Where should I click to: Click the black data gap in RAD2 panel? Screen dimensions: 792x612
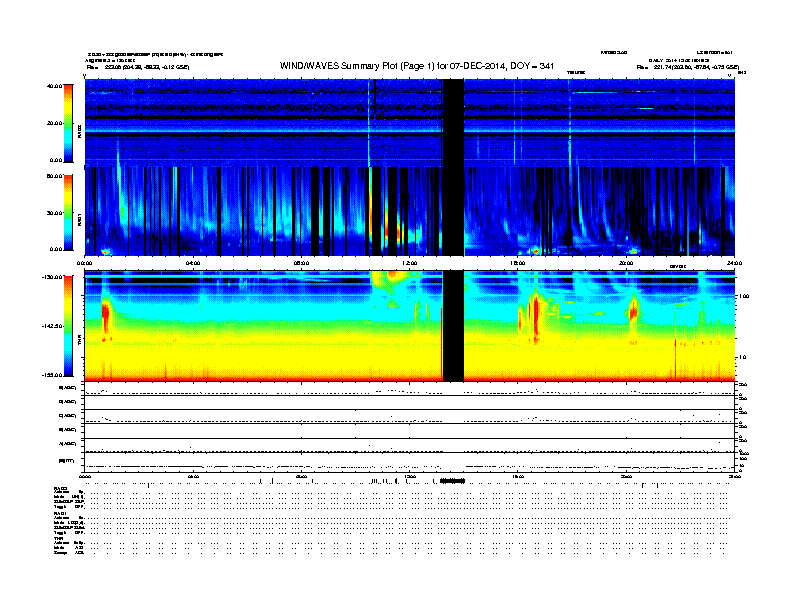pos(453,122)
